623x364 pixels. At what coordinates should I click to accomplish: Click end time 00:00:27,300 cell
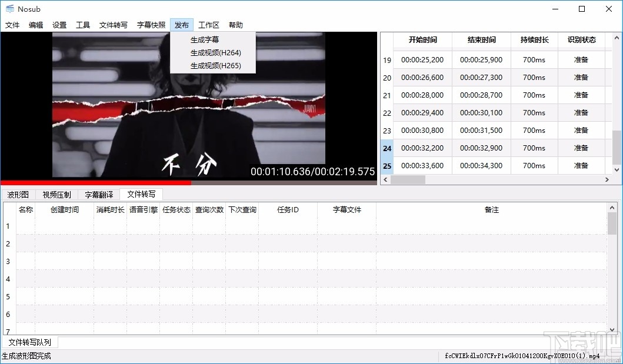coord(481,78)
